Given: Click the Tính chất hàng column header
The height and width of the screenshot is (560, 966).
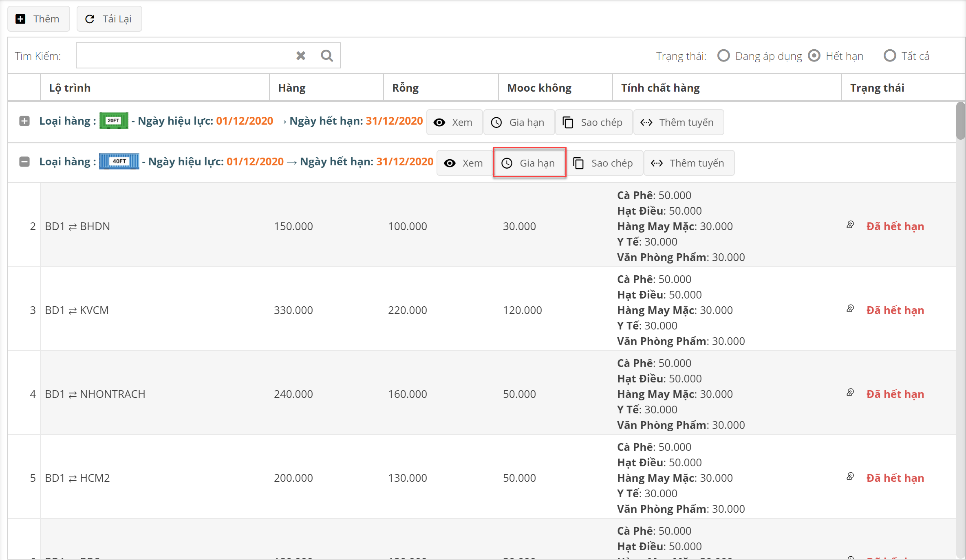Looking at the screenshot, I should [660, 88].
